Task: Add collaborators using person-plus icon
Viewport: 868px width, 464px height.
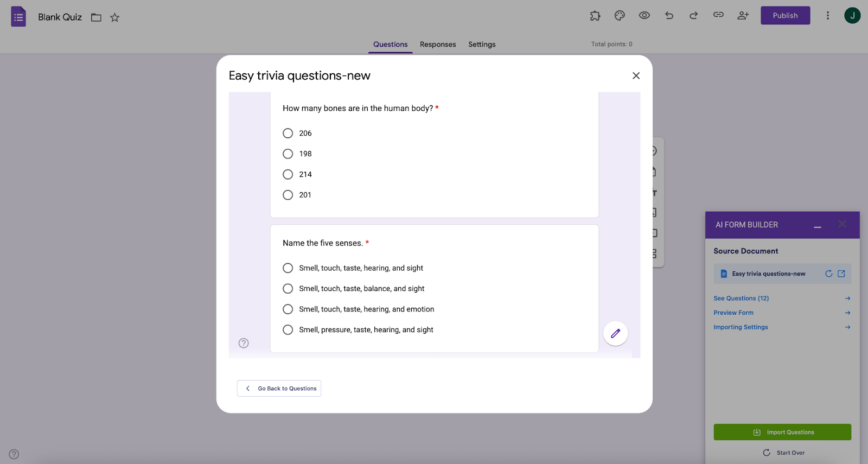Action: pyautogui.click(x=743, y=15)
